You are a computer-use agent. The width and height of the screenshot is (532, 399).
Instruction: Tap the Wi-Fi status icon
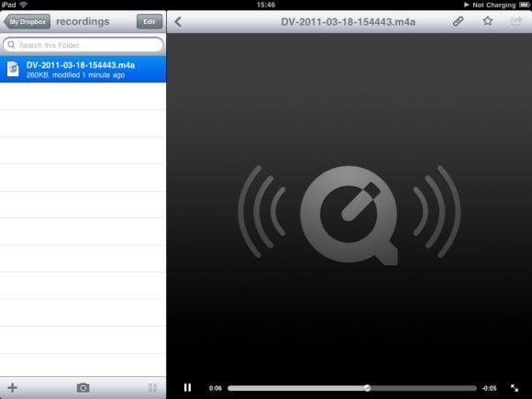24,5
